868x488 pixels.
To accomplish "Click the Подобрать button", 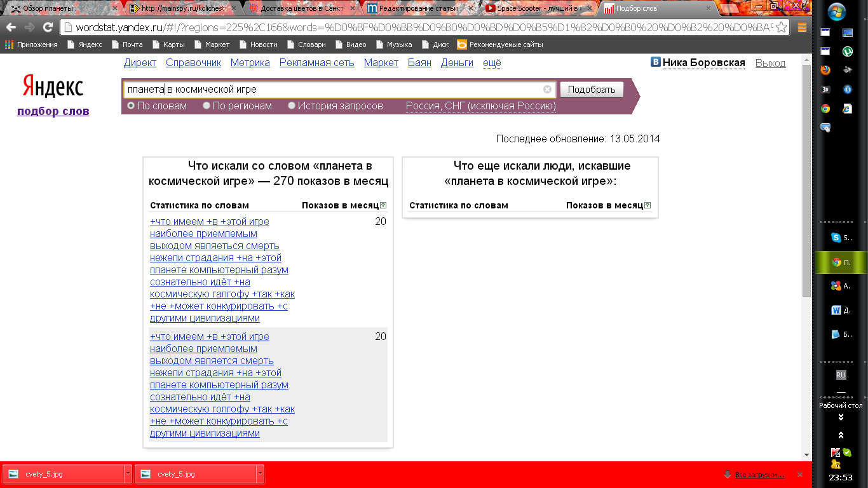I will point(592,90).
